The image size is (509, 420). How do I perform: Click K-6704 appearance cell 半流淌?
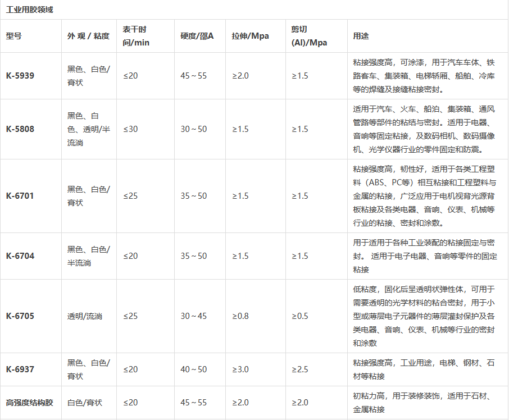(x=89, y=256)
